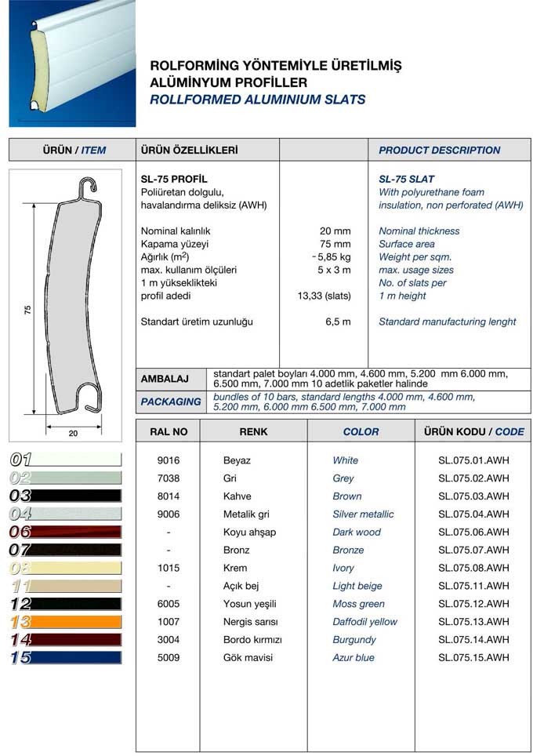
Task: Click the daffodil yellow swatch 13
Action: [x=67, y=622]
